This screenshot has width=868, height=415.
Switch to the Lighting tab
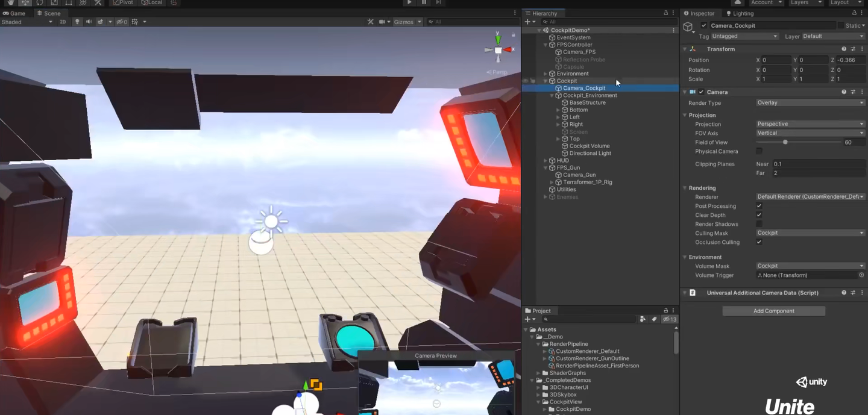point(740,13)
